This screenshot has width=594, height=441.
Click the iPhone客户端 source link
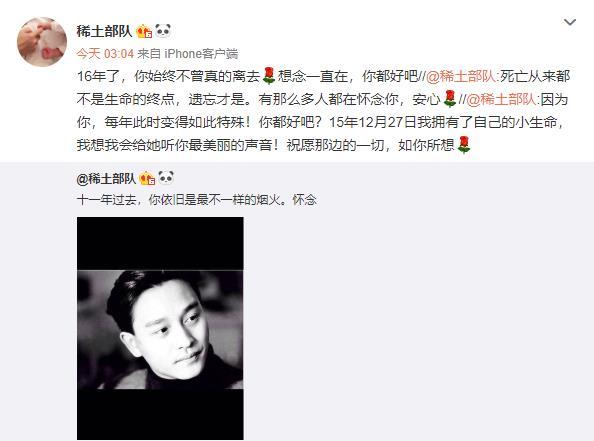point(201,54)
